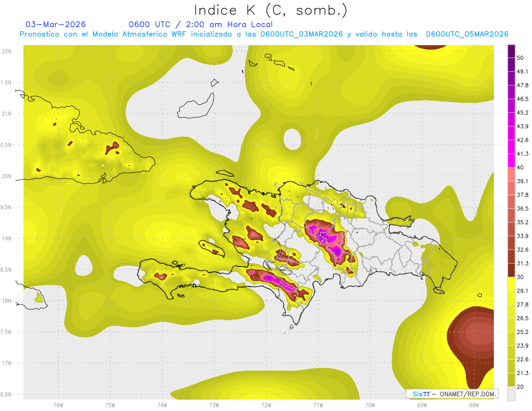Click the legend value "35.2"

pos(522,222)
